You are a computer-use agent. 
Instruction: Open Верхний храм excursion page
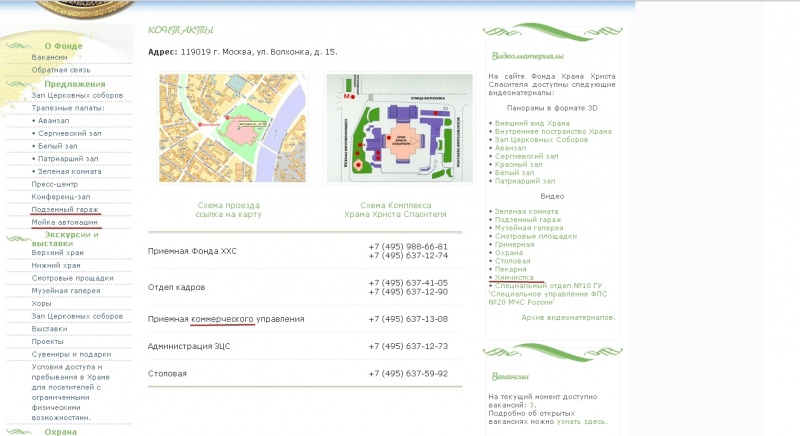(57, 252)
